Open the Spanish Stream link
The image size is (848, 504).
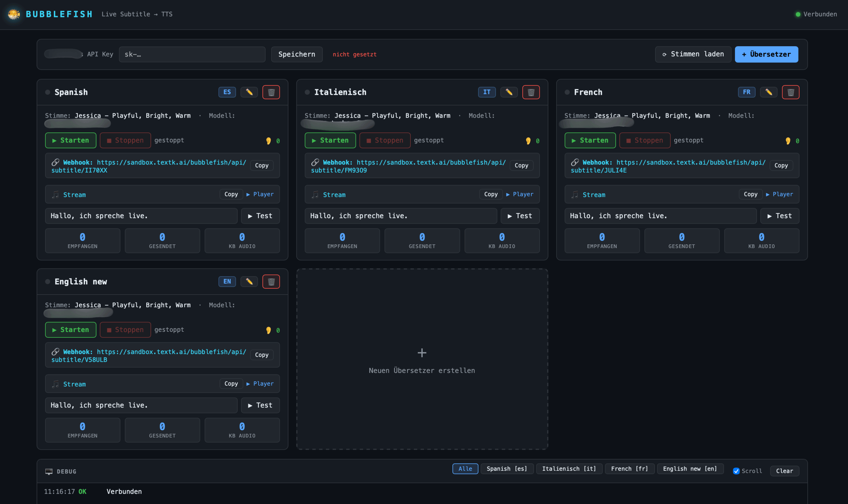[x=74, y=195]
